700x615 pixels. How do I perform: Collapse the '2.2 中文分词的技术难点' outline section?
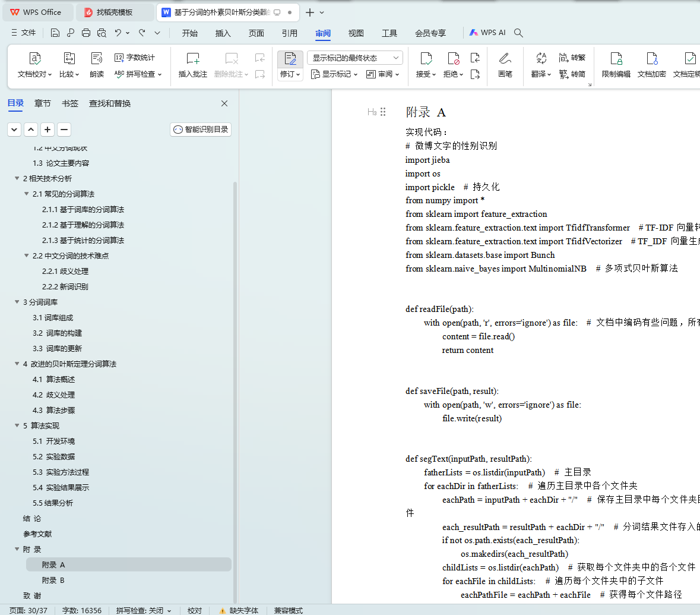(26, 256)
